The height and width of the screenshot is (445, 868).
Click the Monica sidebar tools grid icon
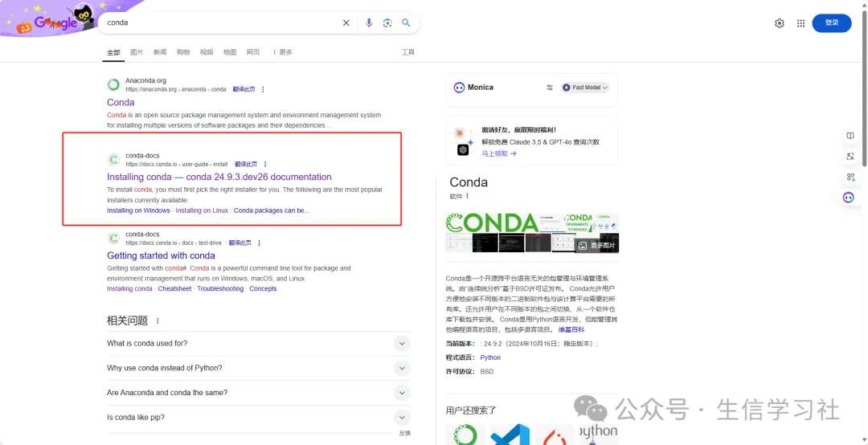[x=850, y=177]
